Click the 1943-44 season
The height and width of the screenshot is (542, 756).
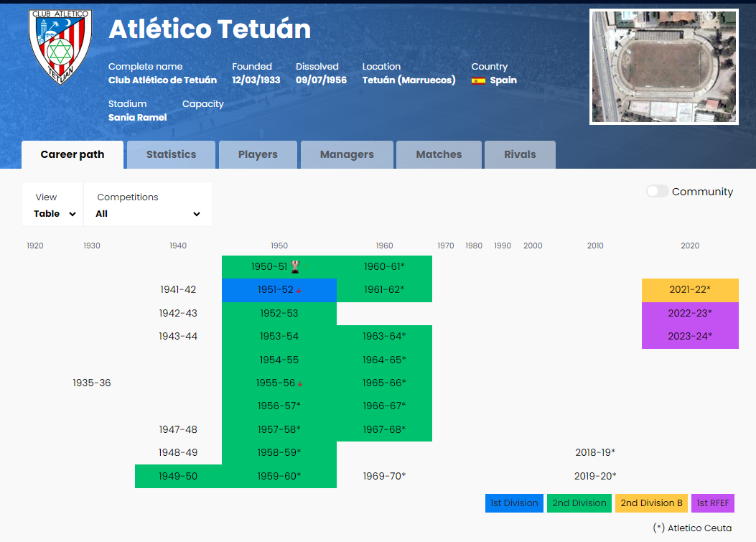178,336
